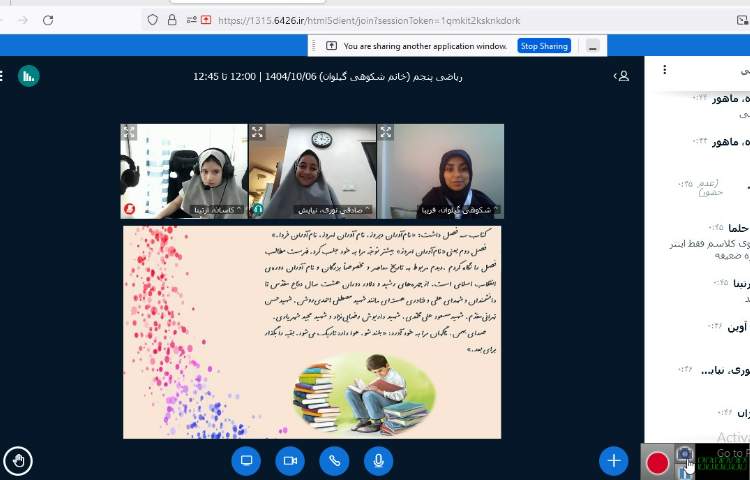Fullscreen the left student's webcam

click(x=129, y=132)
